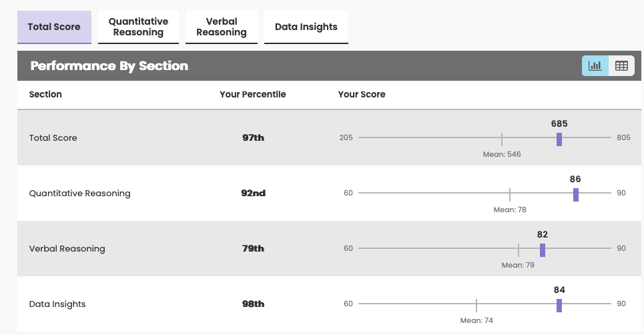Click the Data Insights score marker at 84
The height and width of the screenshot is (335, 644).
(x=559, y=305)
